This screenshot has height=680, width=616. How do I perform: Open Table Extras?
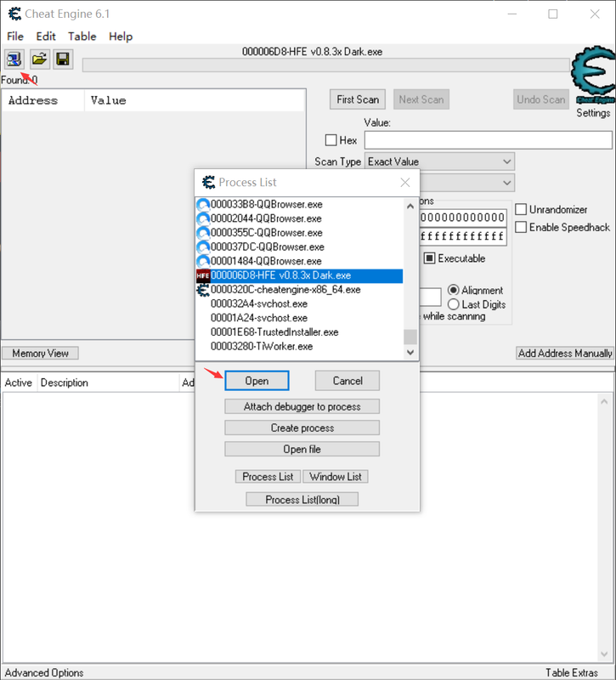click(571, 672)
